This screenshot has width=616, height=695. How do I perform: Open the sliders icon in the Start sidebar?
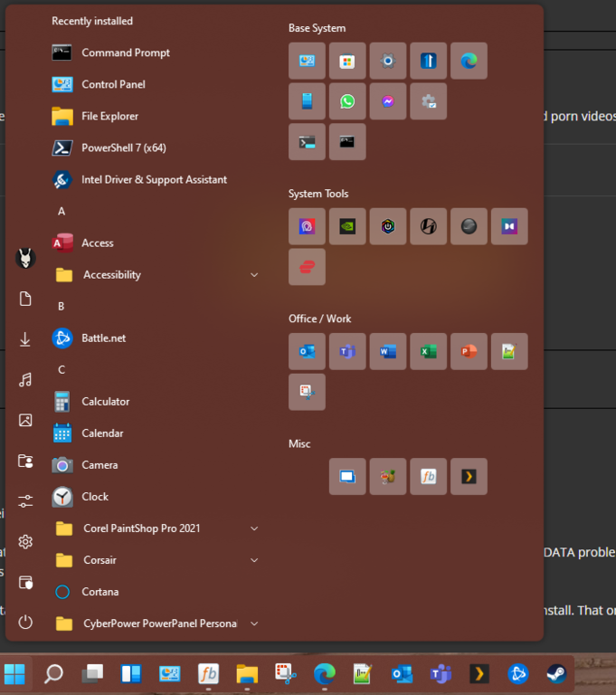coord(25,501)
